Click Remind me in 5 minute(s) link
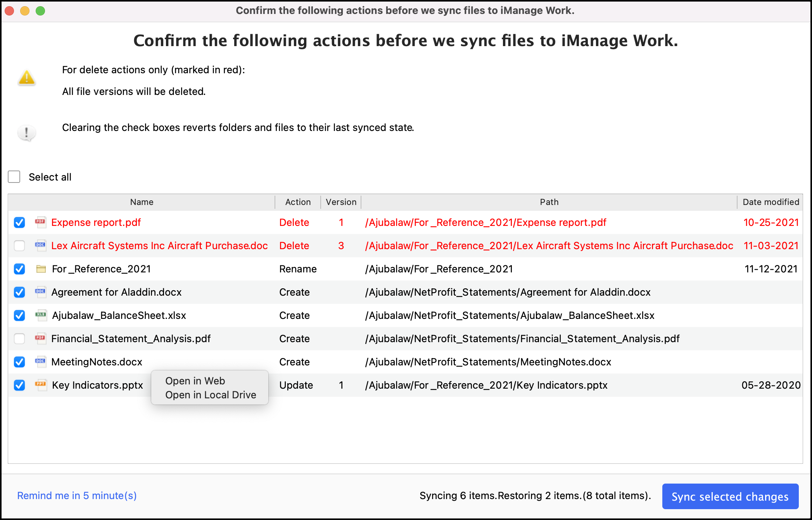The width and height of the screenshot is (812, 520). coord(77,496)
